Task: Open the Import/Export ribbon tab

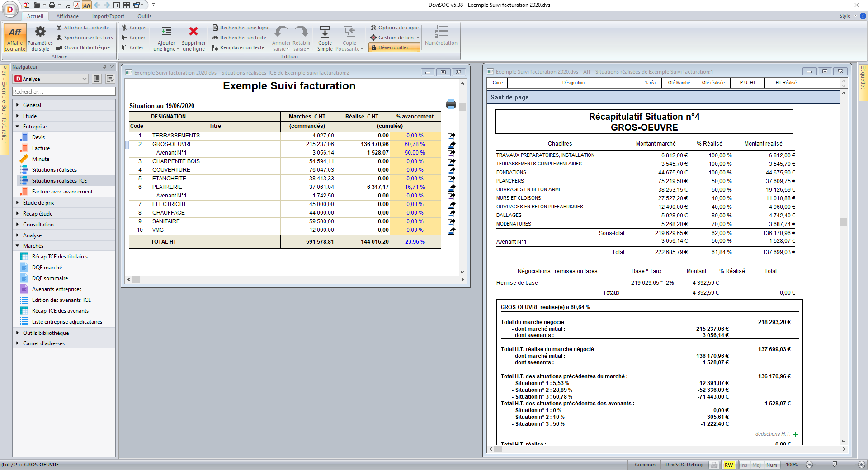Action: click(108, 16)
